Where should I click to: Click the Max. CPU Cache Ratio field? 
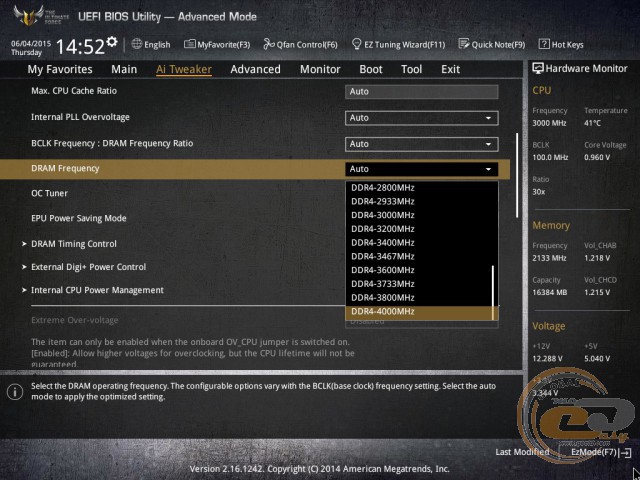[422, 92]
